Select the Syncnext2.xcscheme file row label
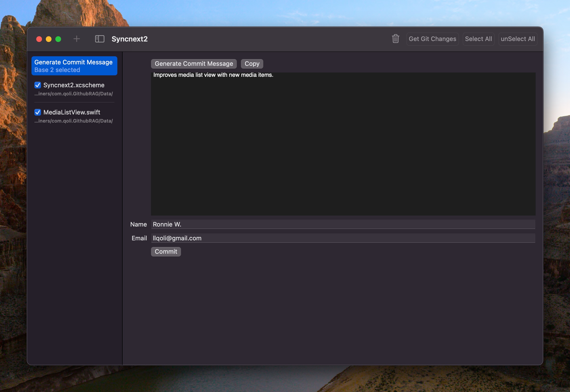570x392 pixels. [x=74, y=85]
